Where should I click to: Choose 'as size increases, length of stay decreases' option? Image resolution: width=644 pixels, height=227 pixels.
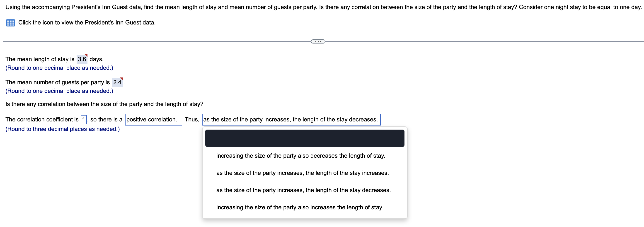click(x=305, y=190)
